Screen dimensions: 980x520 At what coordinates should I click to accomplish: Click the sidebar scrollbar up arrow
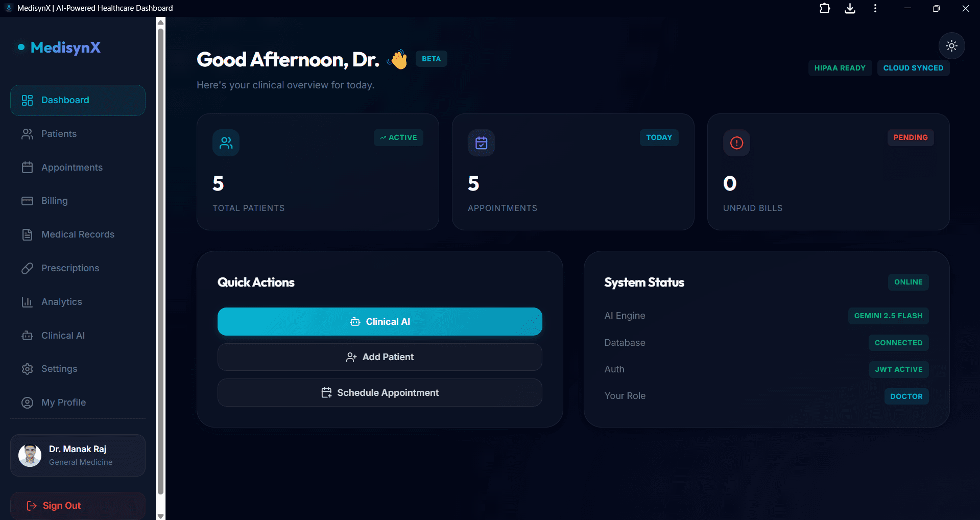160,22
